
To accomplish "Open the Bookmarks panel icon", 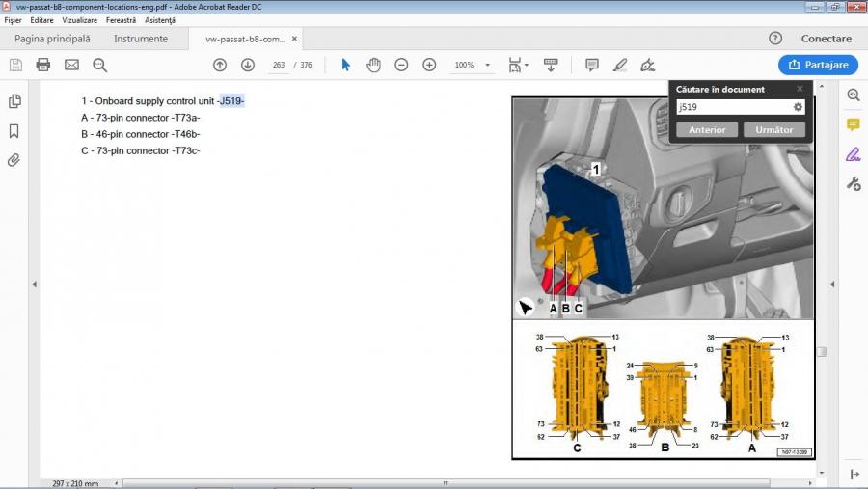I will coord(14,131).
